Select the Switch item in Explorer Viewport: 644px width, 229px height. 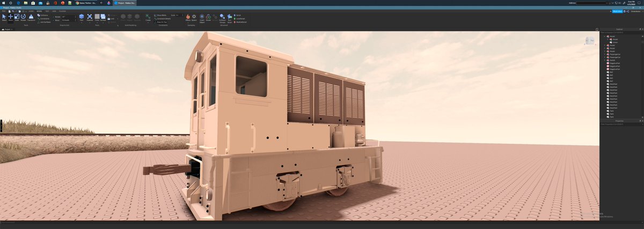[611, 60]
